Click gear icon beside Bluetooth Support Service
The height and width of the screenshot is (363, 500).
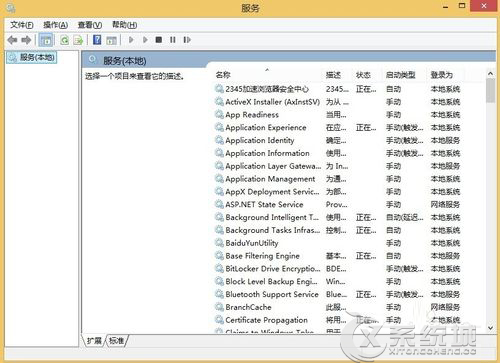[x=219, y=294]
